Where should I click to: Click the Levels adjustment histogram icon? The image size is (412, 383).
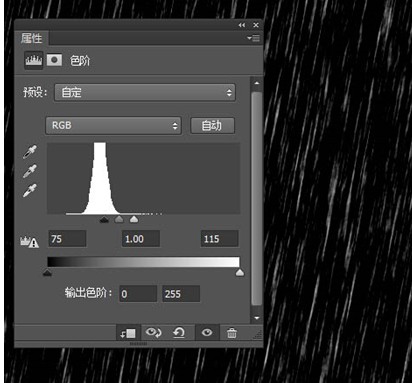[34, 60]
